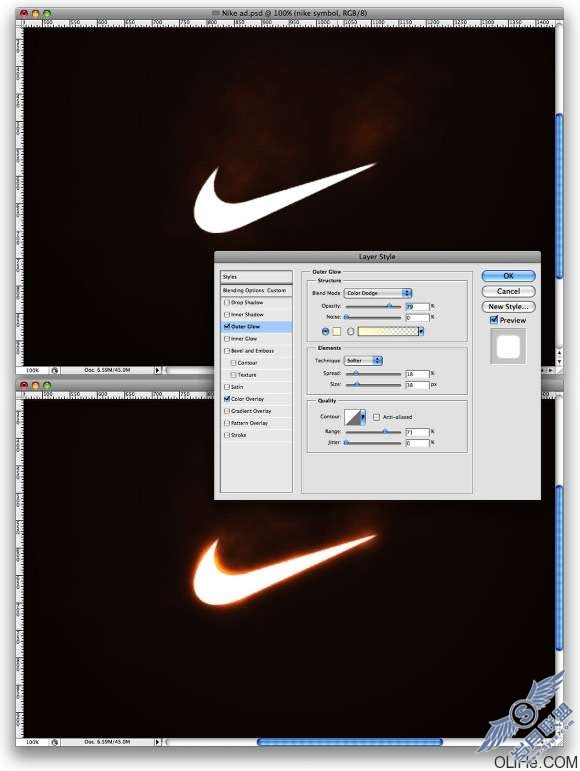Uncheck the Outer Glow effect
580x771 pixels.
pyautogui.click(x=227, y=326)
